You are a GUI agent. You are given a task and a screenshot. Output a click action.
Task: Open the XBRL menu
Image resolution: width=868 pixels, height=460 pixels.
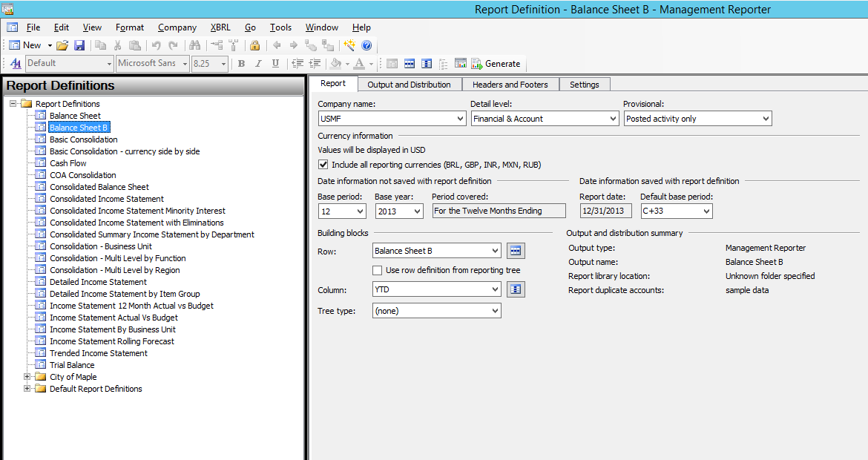click(x=220, y=27)
